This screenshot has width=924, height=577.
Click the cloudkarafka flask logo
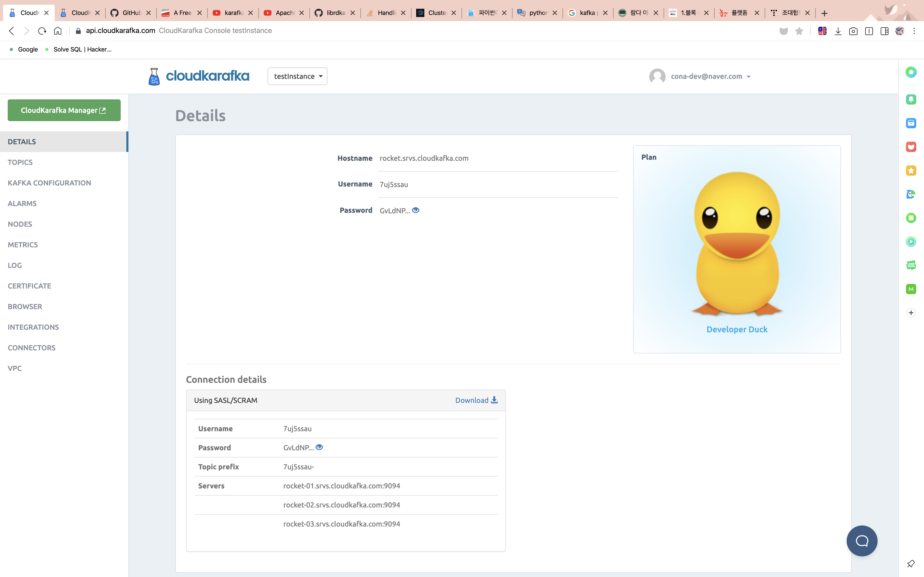click(x=154, y=76)
